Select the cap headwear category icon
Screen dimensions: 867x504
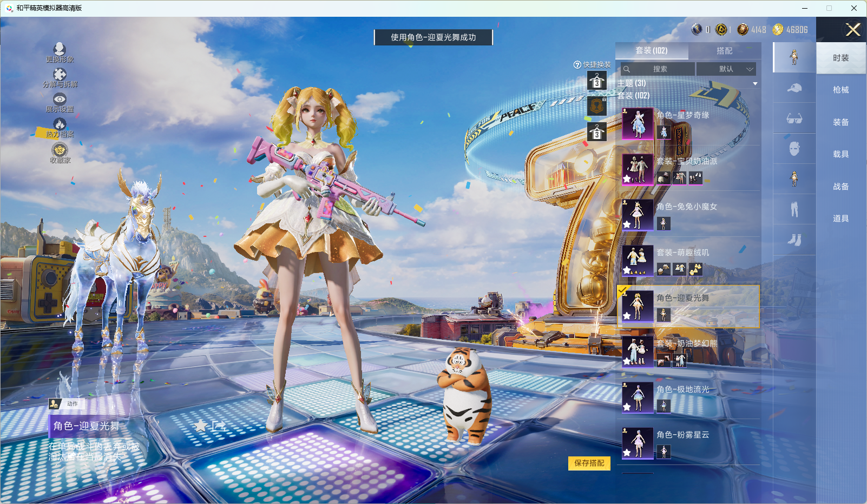[794, 88]
